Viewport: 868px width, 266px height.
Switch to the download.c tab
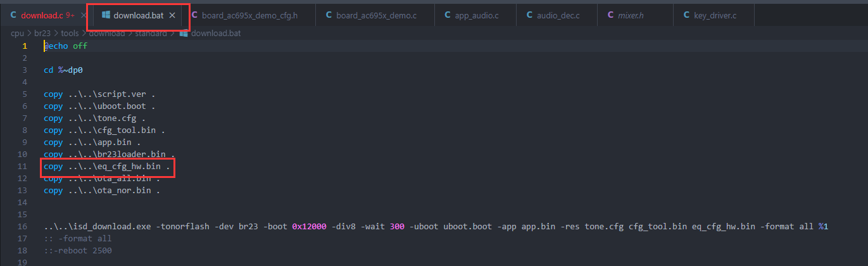[42, 15]
